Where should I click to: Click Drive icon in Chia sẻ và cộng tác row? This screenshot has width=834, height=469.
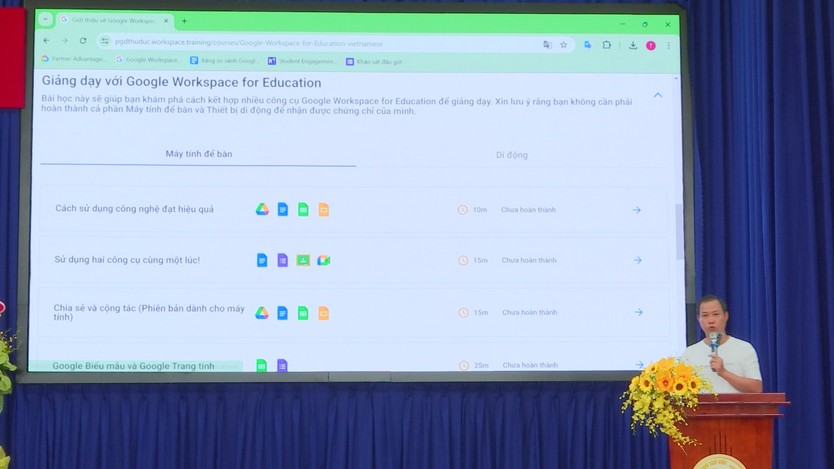tap(262, 313)
